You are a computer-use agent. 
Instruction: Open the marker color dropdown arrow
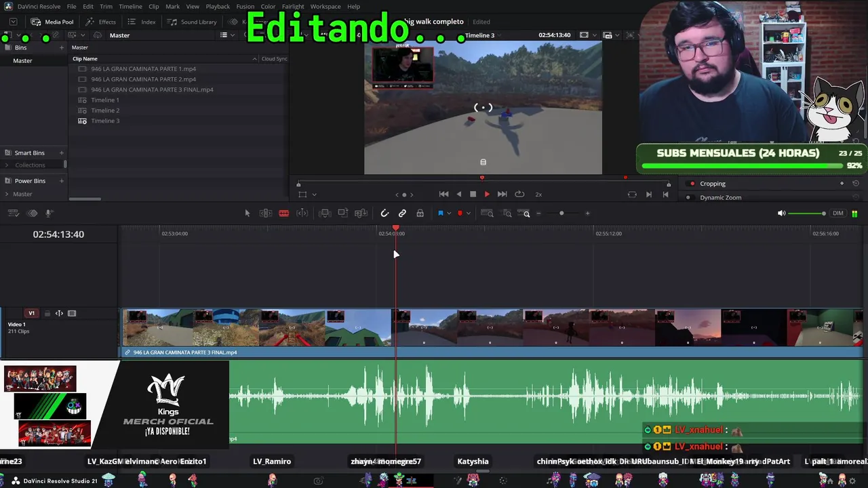468,213
